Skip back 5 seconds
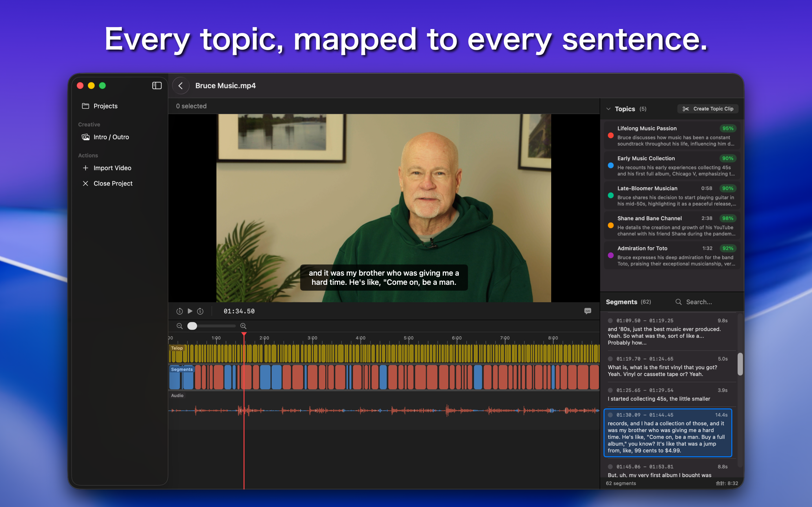This screenshot has height=507, width=812. pos(180,311)
